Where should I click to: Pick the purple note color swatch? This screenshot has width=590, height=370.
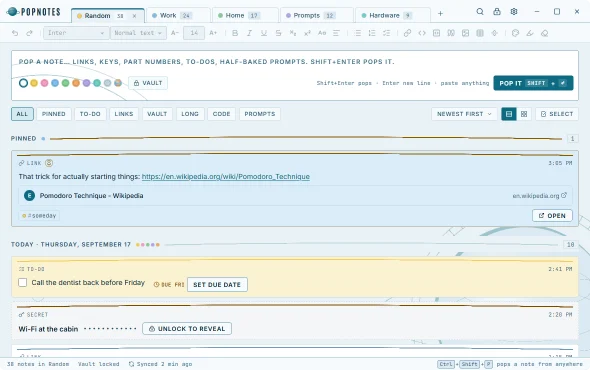pyautogui.click(x=87, y=83)
